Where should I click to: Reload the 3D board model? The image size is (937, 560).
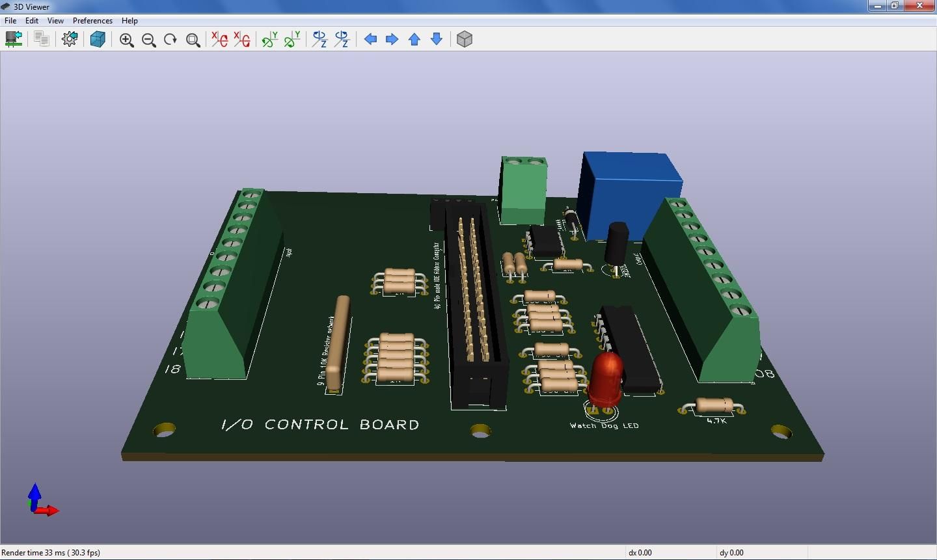14,39
